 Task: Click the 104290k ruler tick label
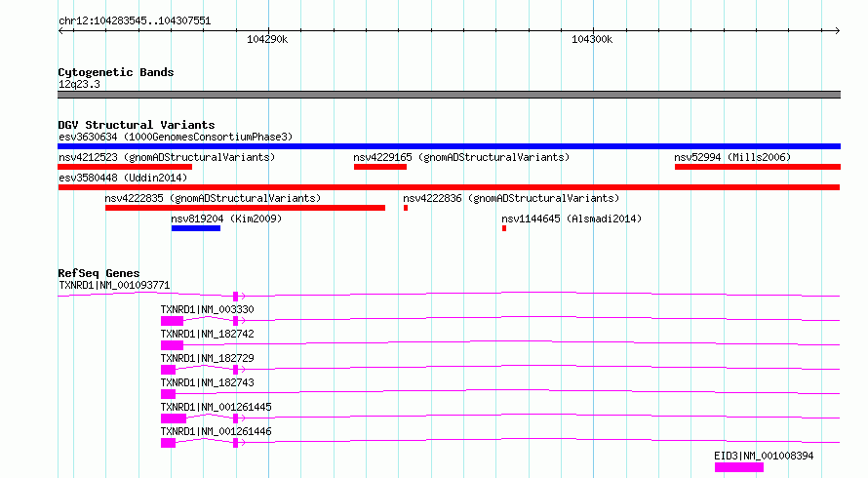[267, 39]
